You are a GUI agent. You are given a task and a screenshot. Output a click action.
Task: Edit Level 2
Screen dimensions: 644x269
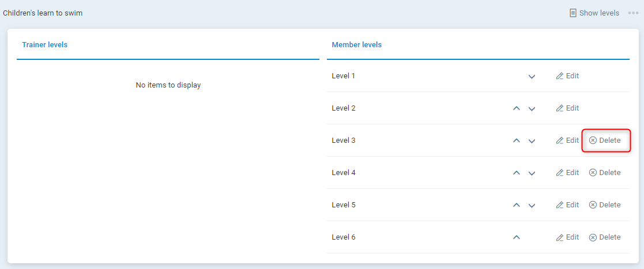pyautogui.click(x=567, y=108)
